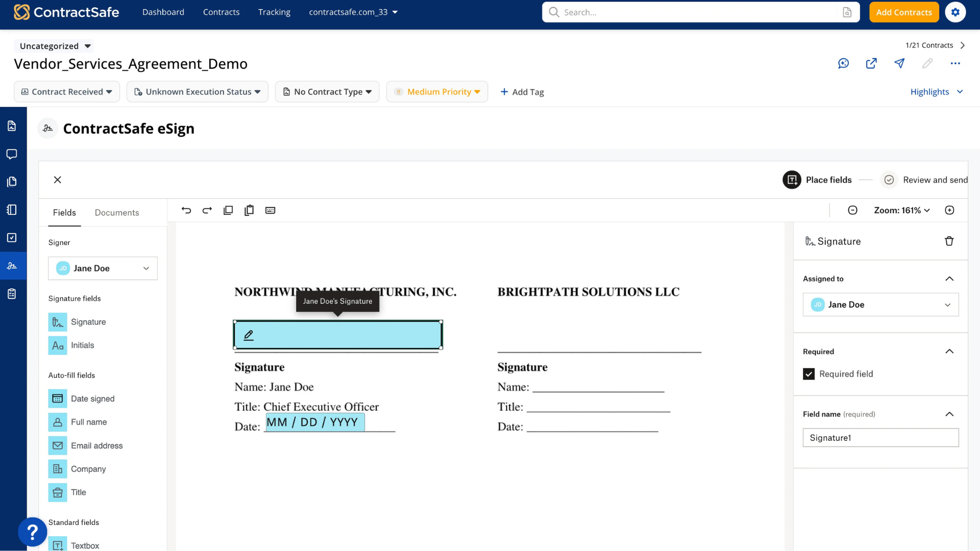This screenshot has height=551, width=980.
Task: Open the help question mark bubble
Action: [x=32, y=532]
